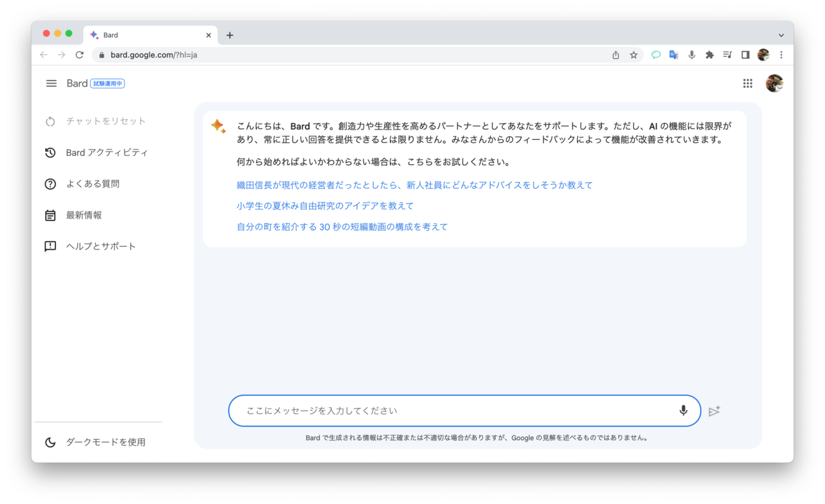The image size is (825, 504).
Task: Bookmark this page with star icon
Action: [634, 55]
